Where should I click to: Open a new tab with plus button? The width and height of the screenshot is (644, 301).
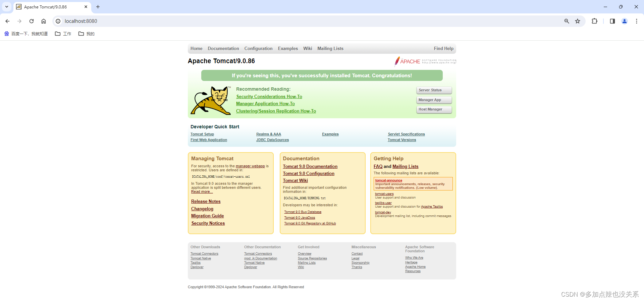(98, 7)
